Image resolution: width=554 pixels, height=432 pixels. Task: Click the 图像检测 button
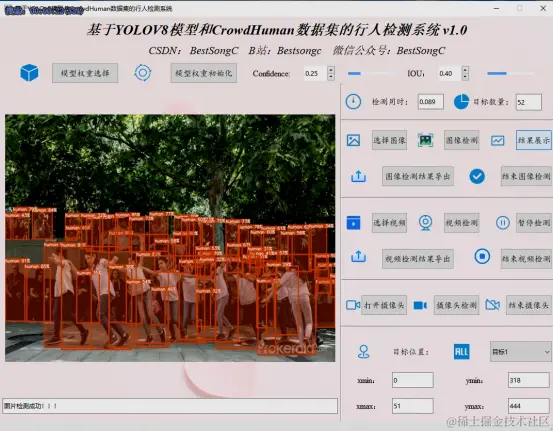pos(461,140)
